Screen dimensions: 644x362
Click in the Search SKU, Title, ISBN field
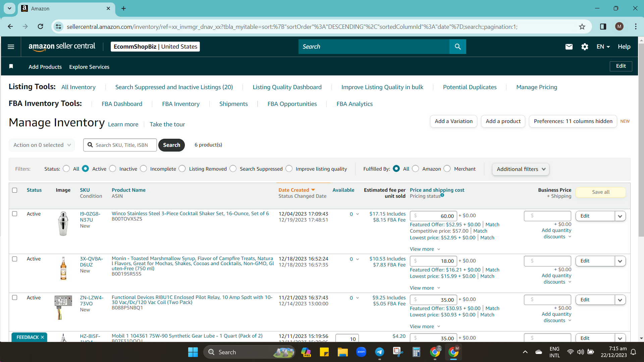(x=120, y=145)
